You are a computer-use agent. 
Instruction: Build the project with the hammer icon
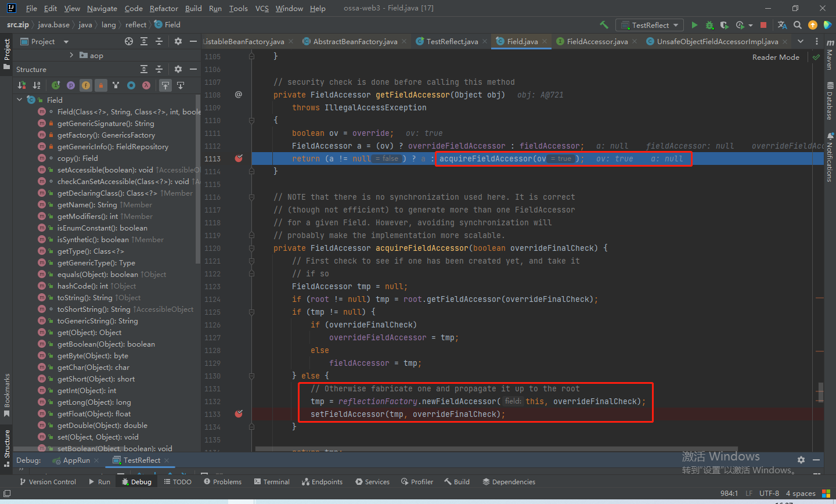tap(604, 25)
